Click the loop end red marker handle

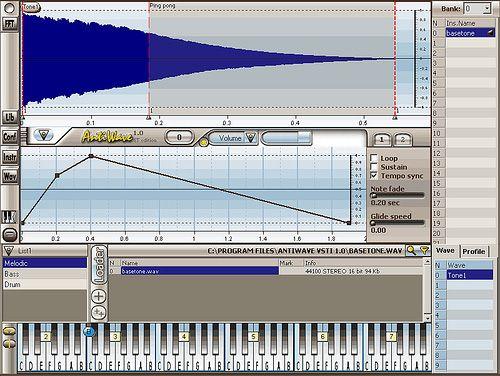pyautogui.click(x=395, y=118)
